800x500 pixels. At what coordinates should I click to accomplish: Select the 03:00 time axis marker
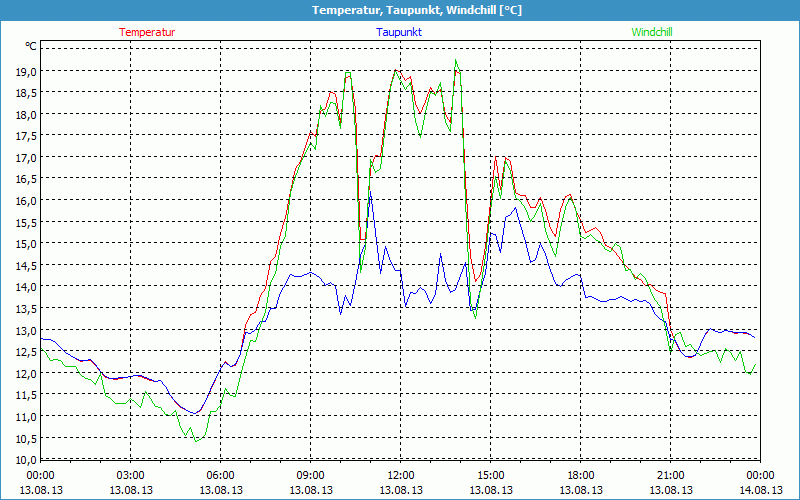(x=131, y=475)
